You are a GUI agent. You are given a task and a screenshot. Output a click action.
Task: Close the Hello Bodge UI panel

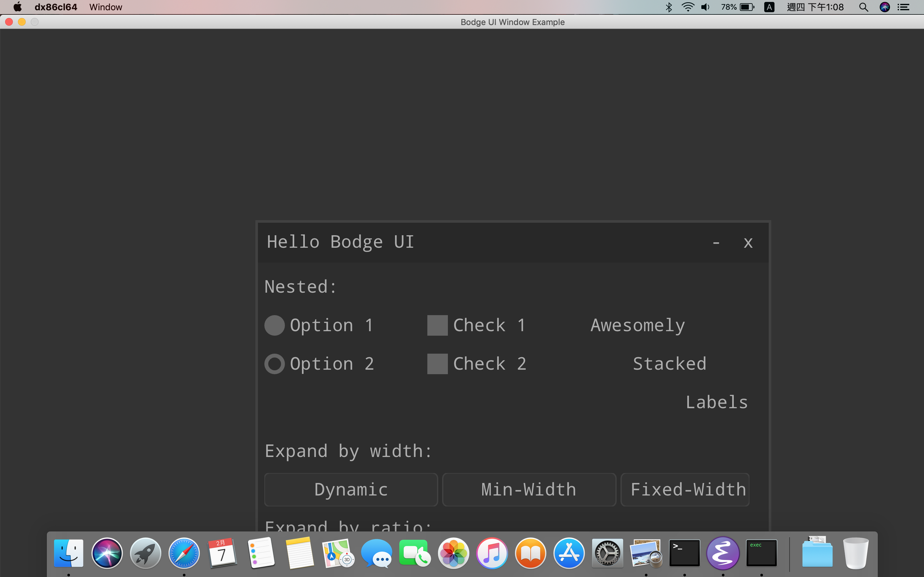coord(748,242)
